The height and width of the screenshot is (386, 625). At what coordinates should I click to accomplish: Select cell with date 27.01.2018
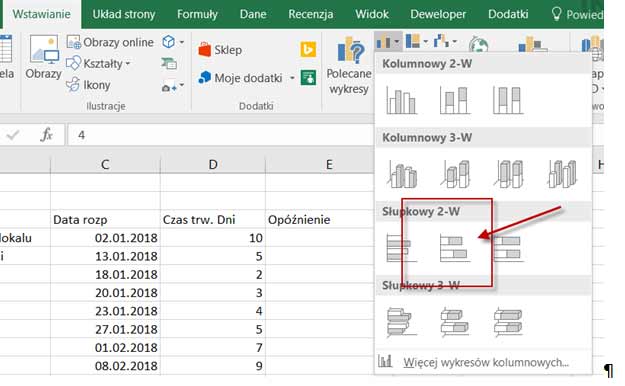(105, 329)
